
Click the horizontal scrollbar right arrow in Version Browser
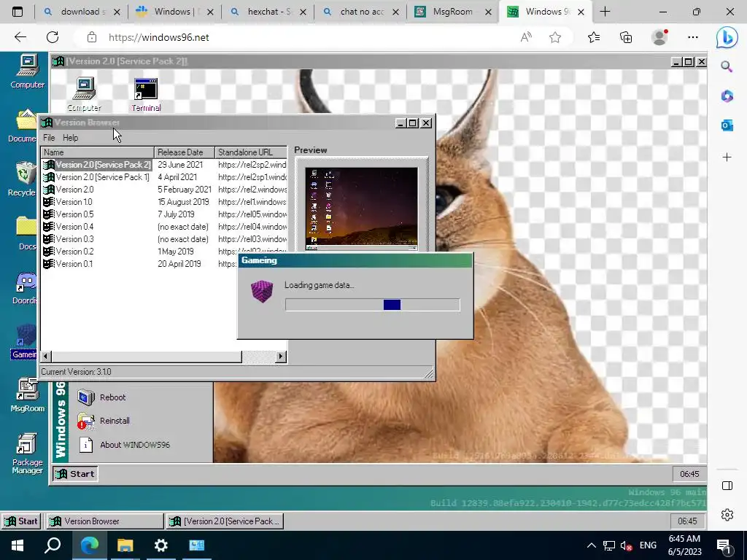281,356
